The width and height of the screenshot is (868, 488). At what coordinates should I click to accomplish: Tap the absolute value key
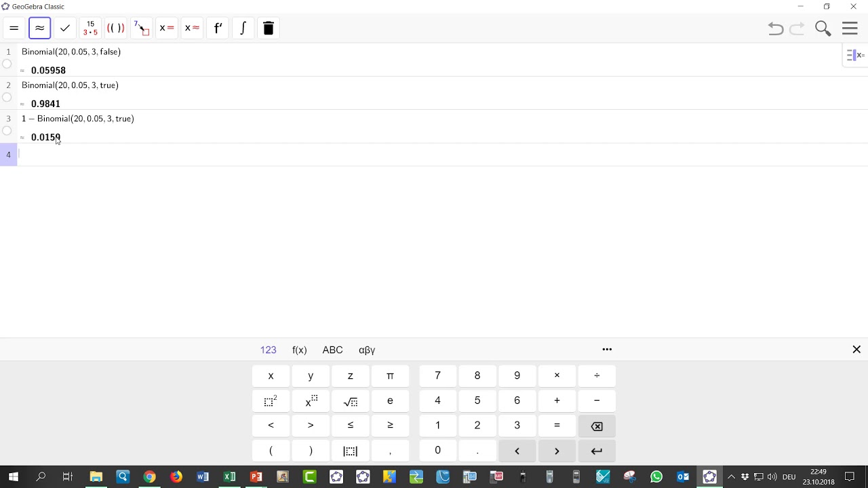pyautogui.click(x=351, y=451)
